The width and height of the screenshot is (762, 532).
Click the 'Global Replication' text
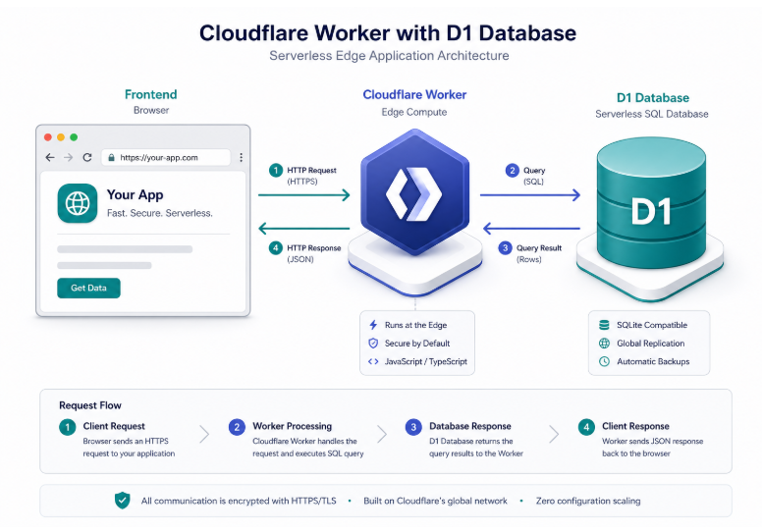pyautogui.click(x=651, y=343)
